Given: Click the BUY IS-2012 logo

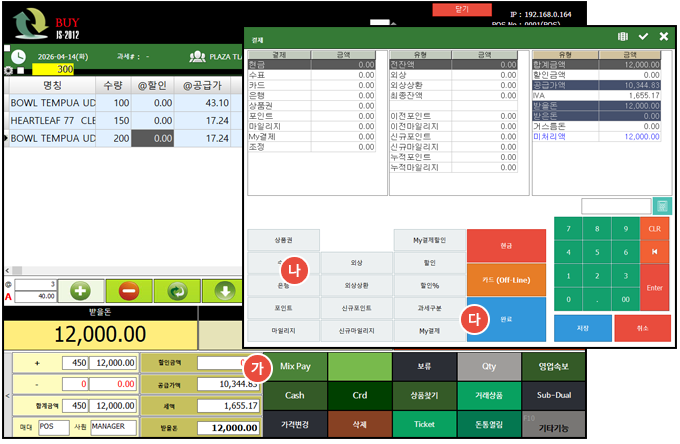Looking at the screenshot, I should point(46,24).
